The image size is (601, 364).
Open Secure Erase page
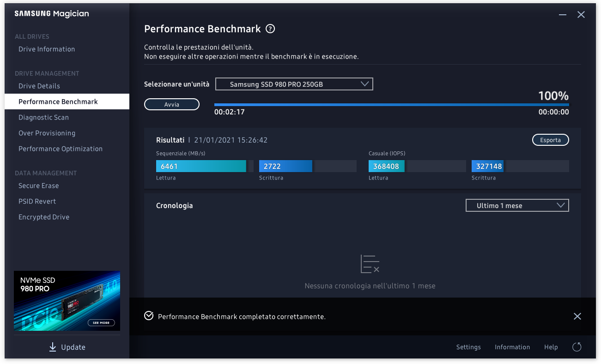tap(39, 185)
